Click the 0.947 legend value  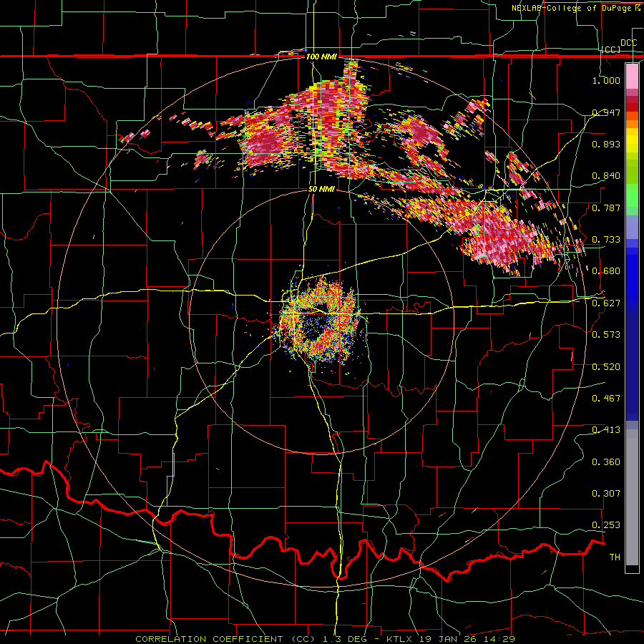[x=606, y=112]
